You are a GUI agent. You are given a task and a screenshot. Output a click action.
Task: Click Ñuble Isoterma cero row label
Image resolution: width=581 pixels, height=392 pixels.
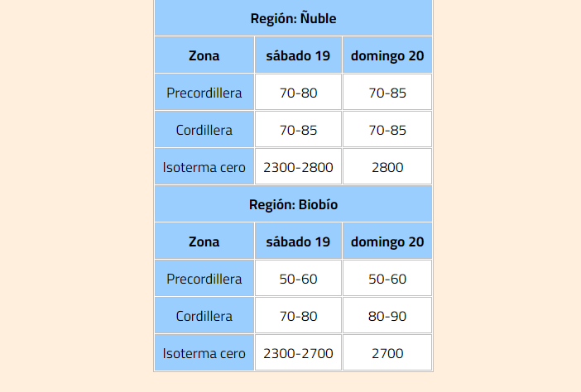(204, 166)
